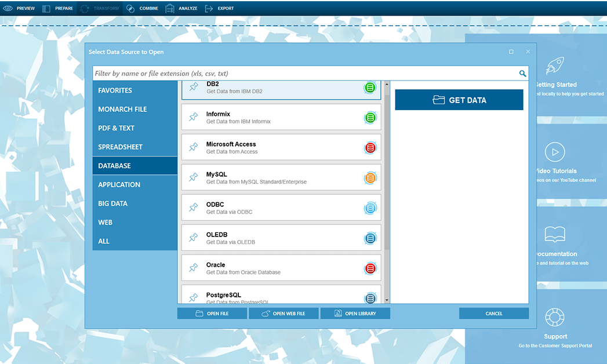The height and width of the screenshot is (364, 607).
Task: Select the All category
Action: [x=135, y=241]
